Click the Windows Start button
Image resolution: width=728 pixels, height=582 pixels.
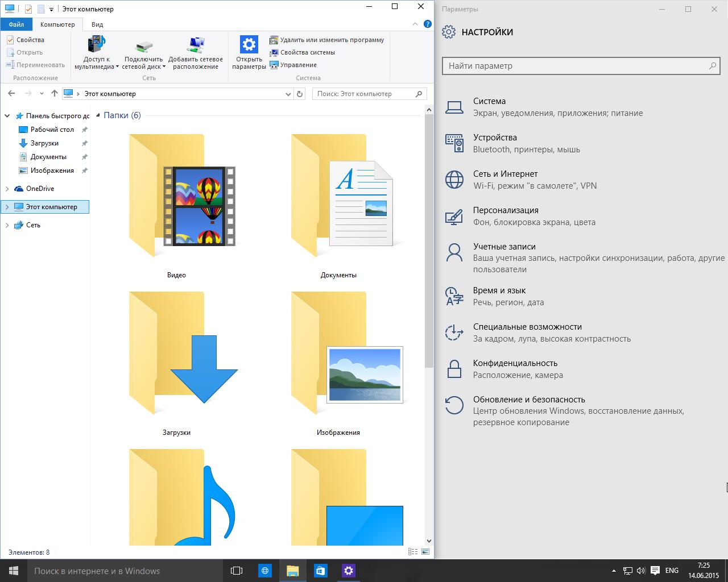click(14, 571)
